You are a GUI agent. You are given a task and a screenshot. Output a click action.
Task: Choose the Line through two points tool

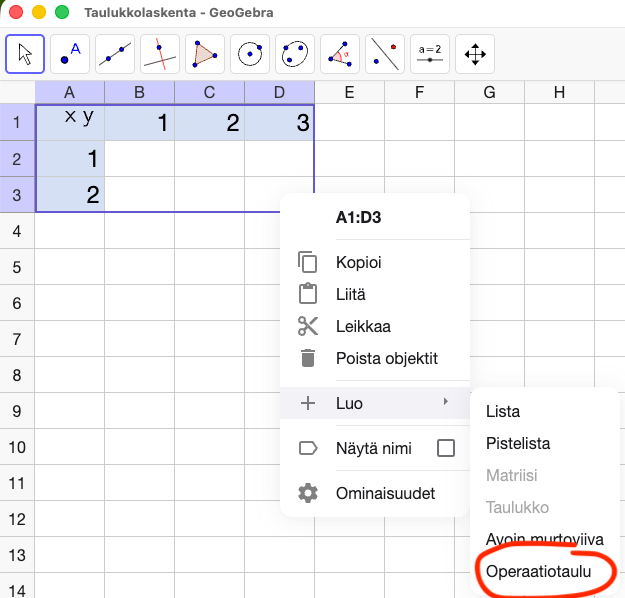[115, 54]
